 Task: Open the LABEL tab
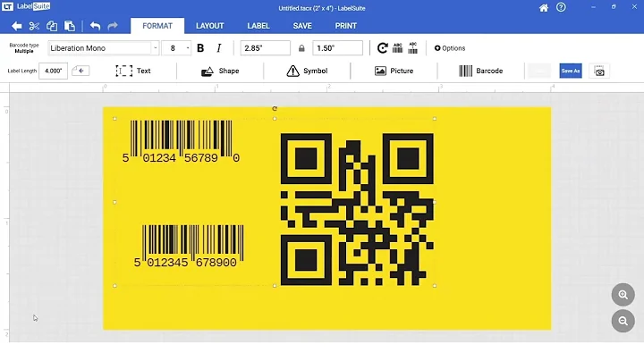[x=258, y=26]
